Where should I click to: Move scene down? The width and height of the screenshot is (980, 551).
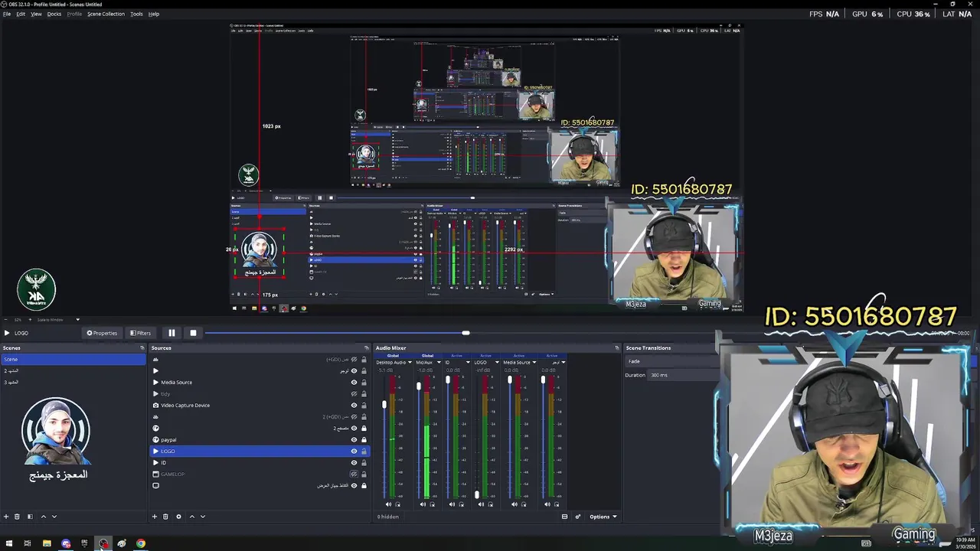pyautogui.click(x=54, y=517)
